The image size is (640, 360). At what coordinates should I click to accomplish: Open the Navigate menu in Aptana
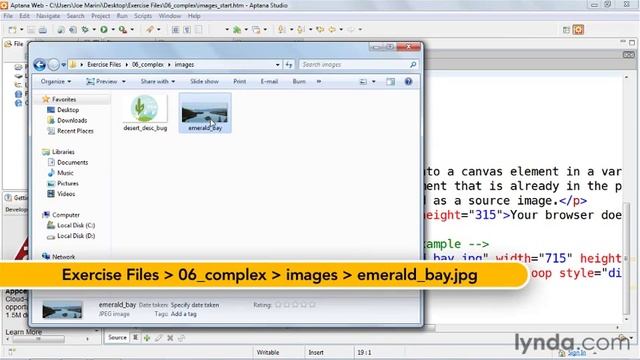click(48, 16)
